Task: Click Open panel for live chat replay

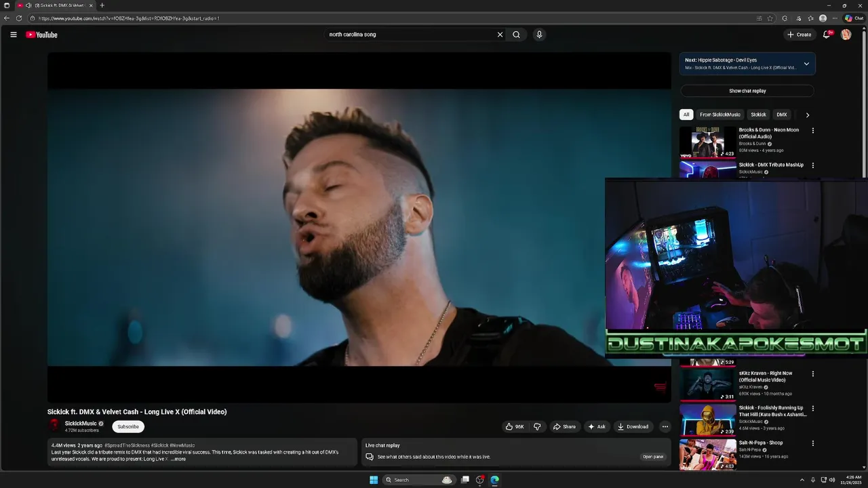Action: (x=653, y=457)
